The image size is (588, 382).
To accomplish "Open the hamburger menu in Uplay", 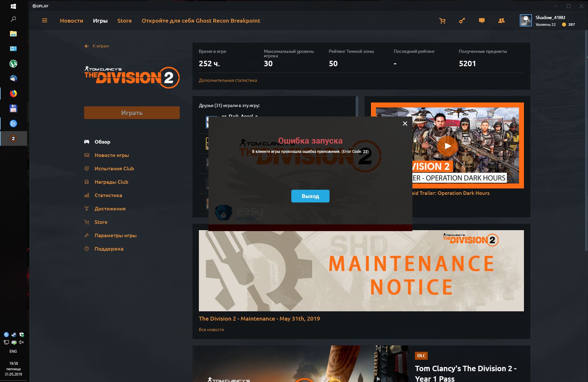I will (45, 21).
